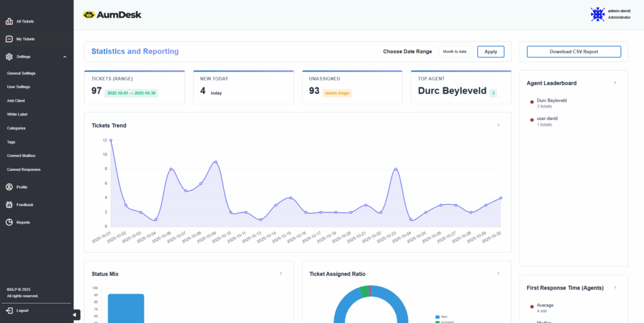Screen dimensions: 644x323
Task: Go to Canned Responses settings
Action: click(x=24, y=170)
